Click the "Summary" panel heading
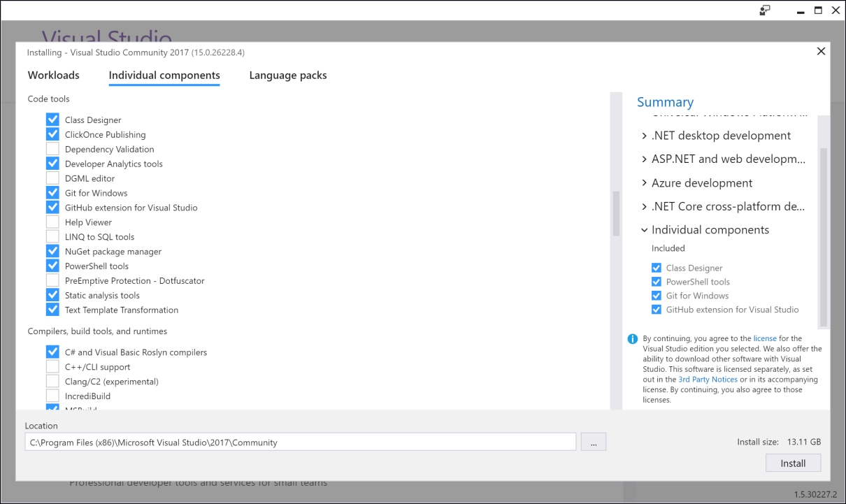Screen dimensions: 846x504 [x=665, y=102]
